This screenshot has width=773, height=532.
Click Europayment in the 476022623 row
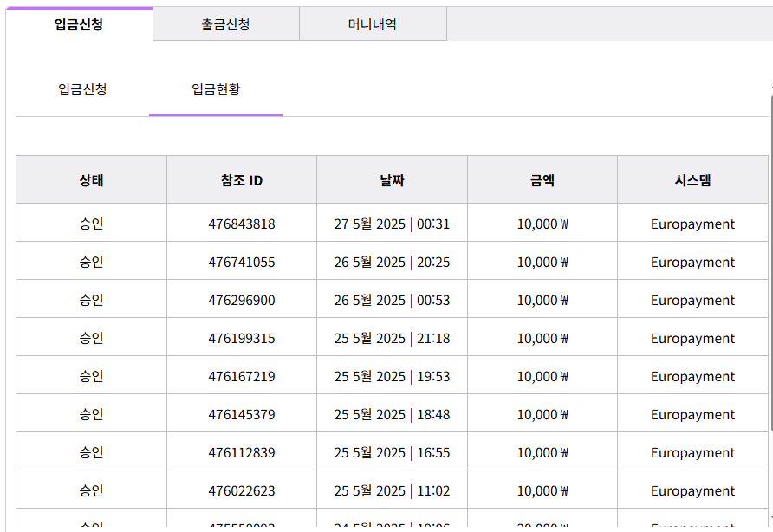(x=692, y=491)
